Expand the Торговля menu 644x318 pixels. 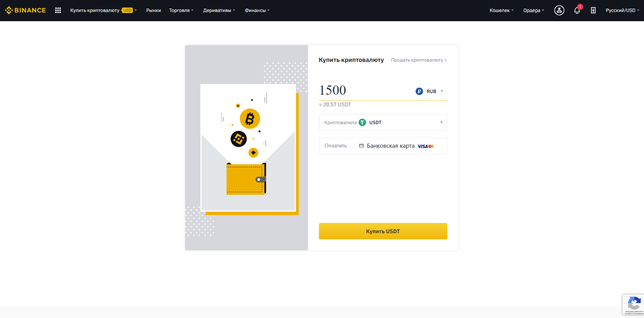click(x=181, y=10)
